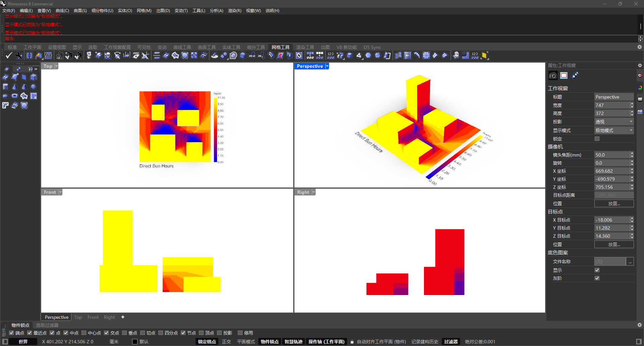
Task: Switch to the Front viewport tab at bottom
Action: (x=93, y=317)
